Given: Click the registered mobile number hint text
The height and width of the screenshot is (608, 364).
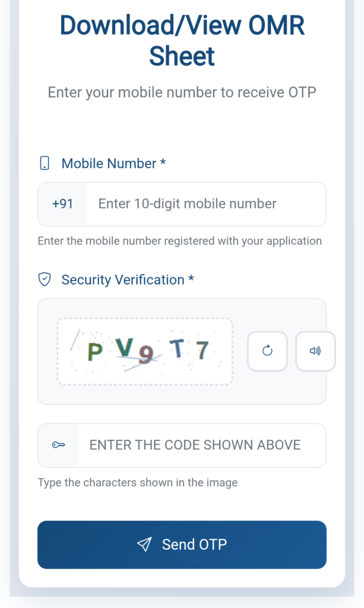Looking at the screenshot, I should tap(179, 241).
